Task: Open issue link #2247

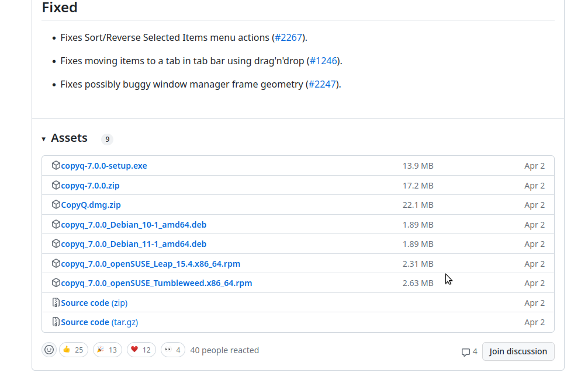Action: 322,84
